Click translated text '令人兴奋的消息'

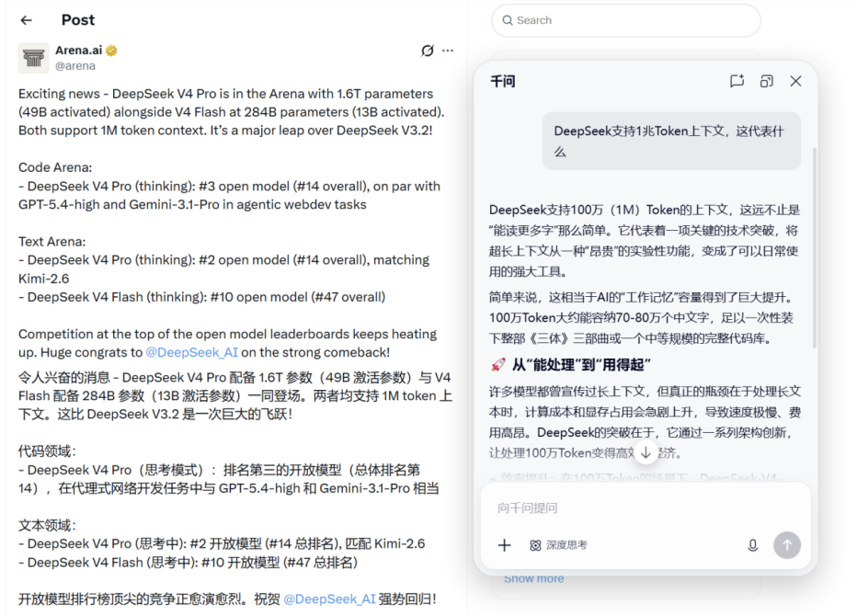pos(64,378)
